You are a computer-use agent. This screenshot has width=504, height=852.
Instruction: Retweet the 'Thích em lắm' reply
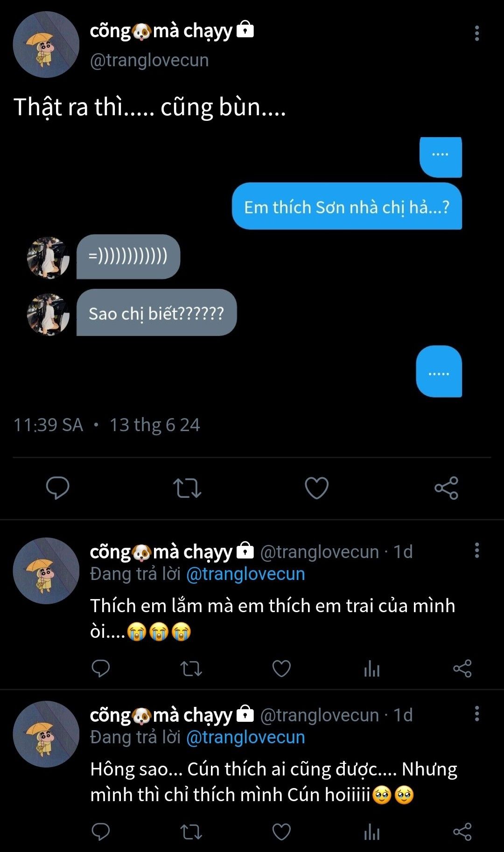pyautogui.click(x=191, y=669)
